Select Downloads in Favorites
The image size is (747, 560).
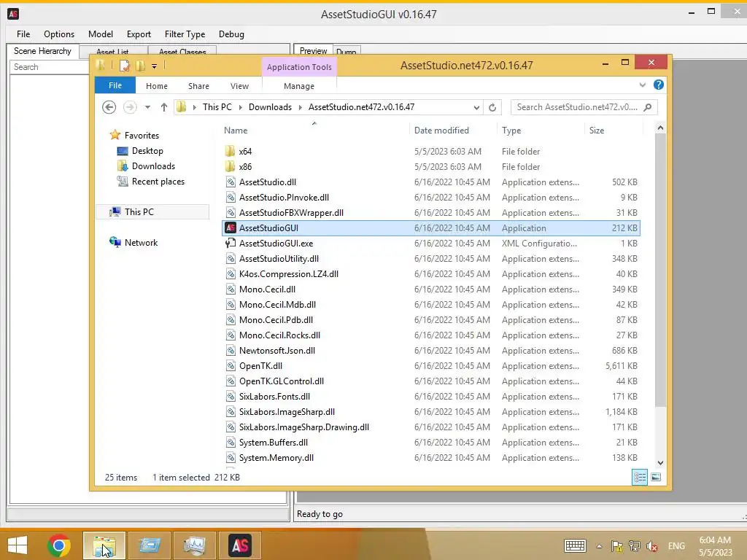(153, 166)
